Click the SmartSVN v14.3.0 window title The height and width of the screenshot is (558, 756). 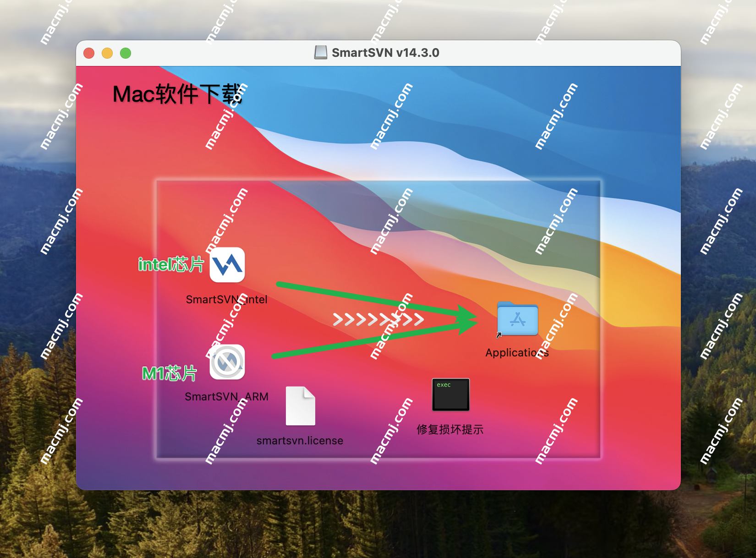point(385,53)
